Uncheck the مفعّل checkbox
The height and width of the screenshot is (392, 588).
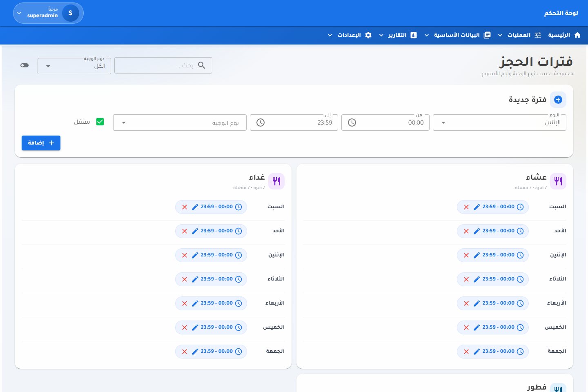100,122
